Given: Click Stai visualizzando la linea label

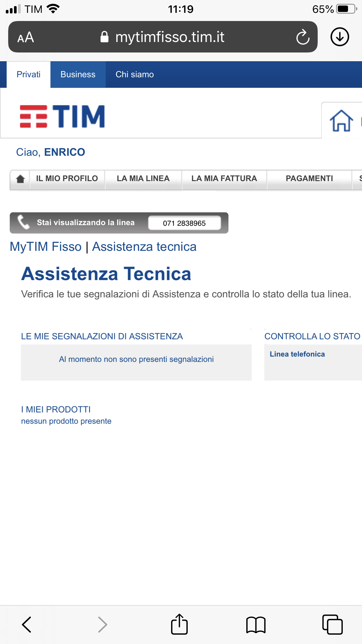Looking at the screenshot, I should [86, 223].
